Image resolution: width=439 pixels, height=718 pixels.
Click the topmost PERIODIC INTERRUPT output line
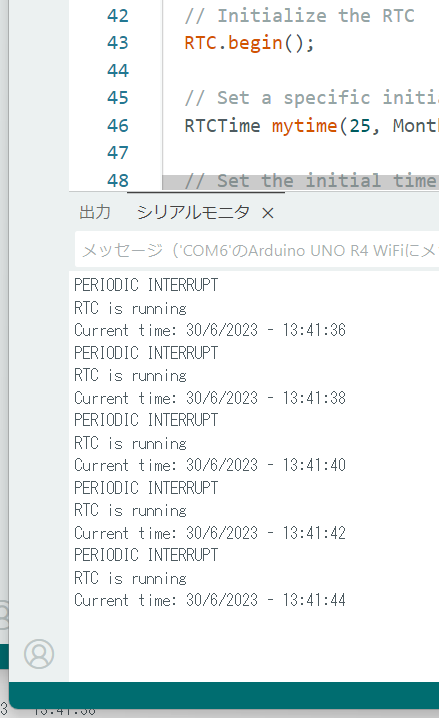point(146,285)
